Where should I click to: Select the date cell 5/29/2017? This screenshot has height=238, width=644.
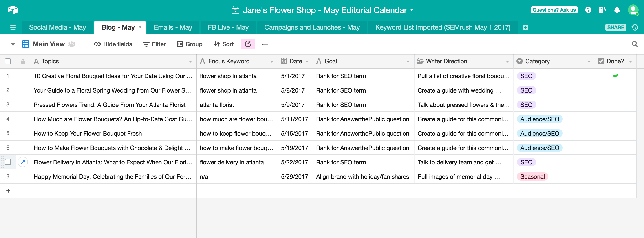click(295, 176)
